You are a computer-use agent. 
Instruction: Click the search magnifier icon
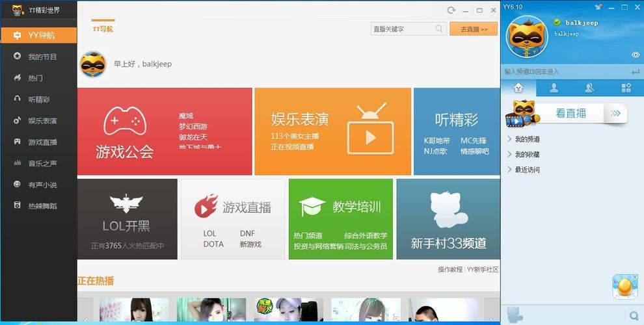pos(439,29)
